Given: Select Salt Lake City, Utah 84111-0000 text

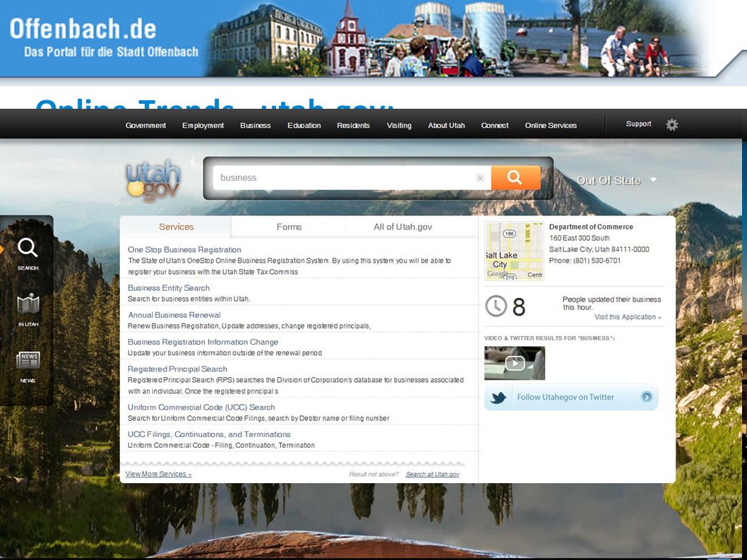Looking at the screenshot, I should pyautogui.click(x=599, y=249).
